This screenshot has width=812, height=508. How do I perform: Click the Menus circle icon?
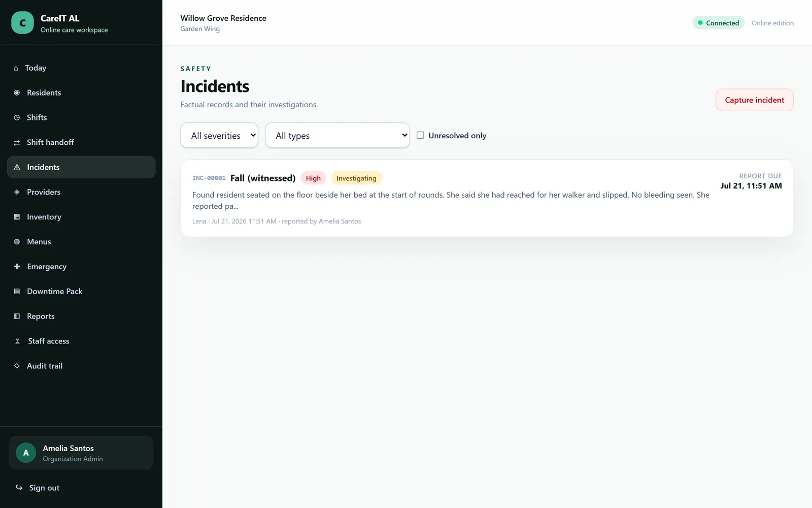pos(17,242)
